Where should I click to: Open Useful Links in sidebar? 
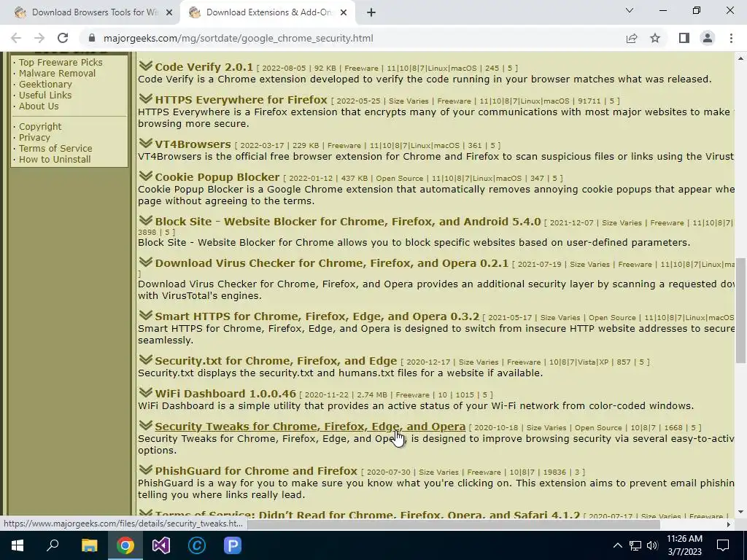[x=45, y=95]
